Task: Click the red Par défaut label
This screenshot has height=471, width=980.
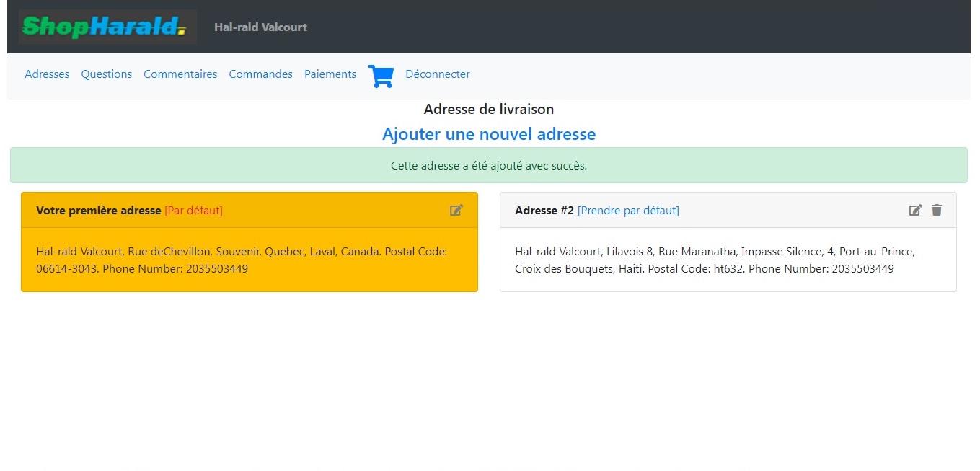Action: point(193,211)
